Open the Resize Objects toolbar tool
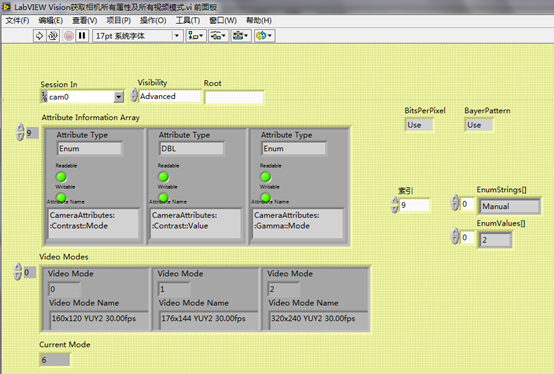Image resolution: width=554 pixels, height=374 pixels. pyautogui.click(x=241, y=36)
